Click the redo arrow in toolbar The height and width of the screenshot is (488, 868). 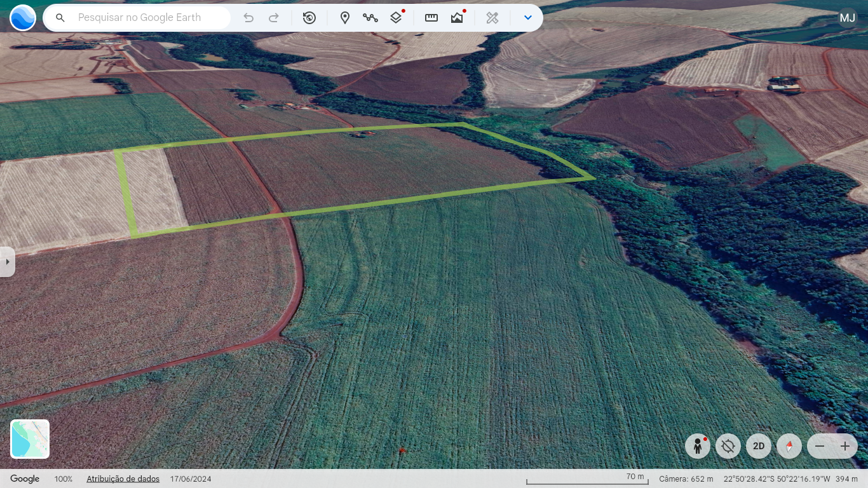pos(274,18)
